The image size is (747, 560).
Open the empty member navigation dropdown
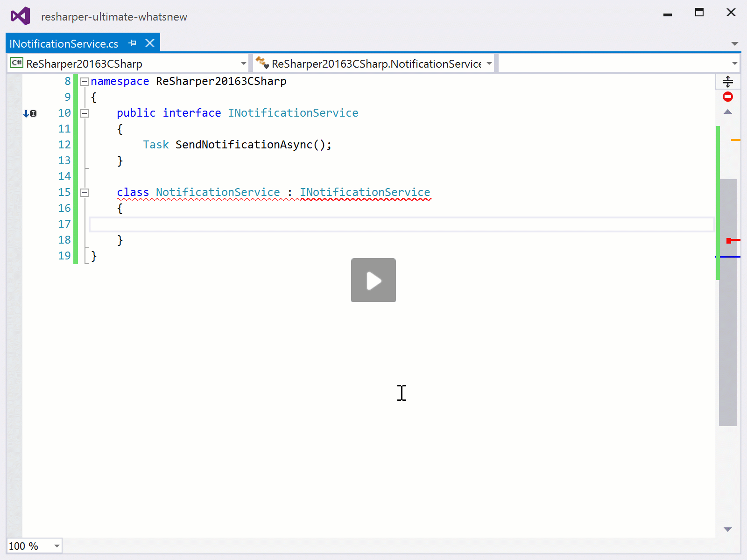(735, 63)
